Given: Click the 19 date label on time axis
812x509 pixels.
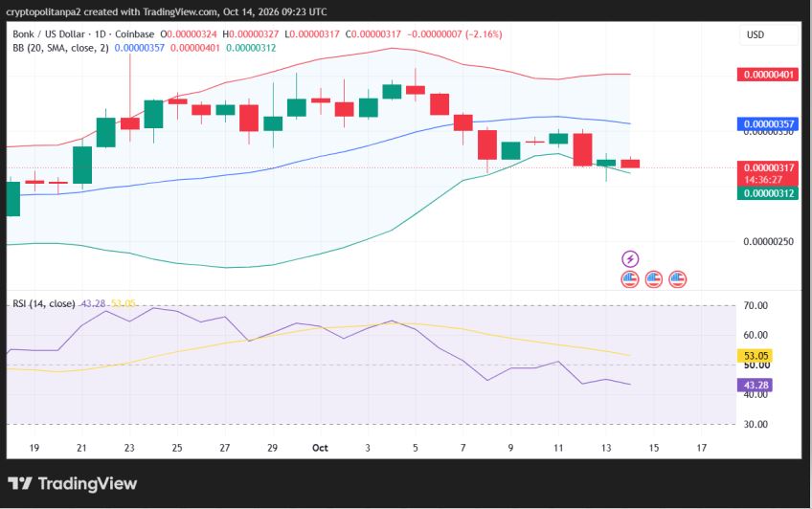Looking at the screenshot, I should tap(34, 448).
